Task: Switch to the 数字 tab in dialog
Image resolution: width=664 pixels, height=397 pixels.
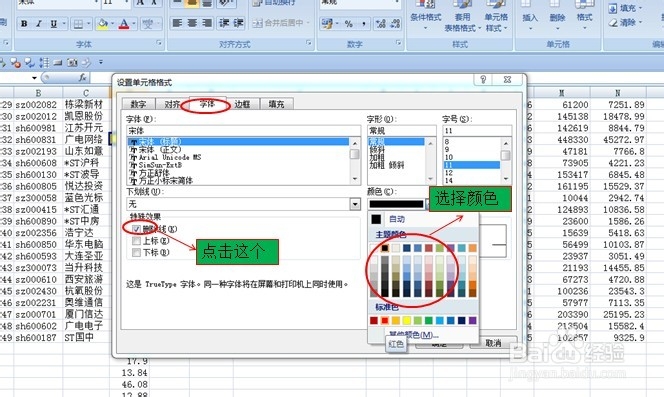Action: 138,104
